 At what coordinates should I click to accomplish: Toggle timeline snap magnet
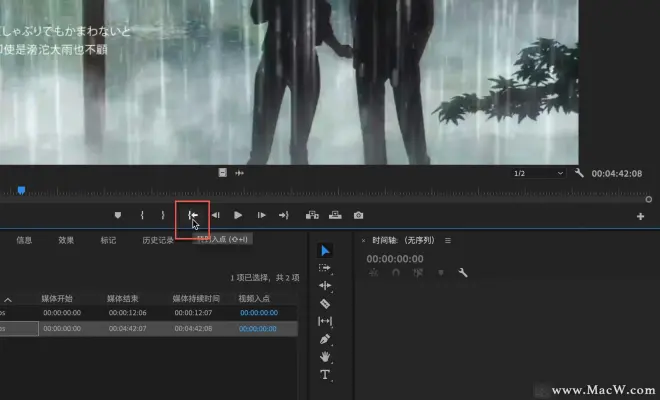(396, 273)
